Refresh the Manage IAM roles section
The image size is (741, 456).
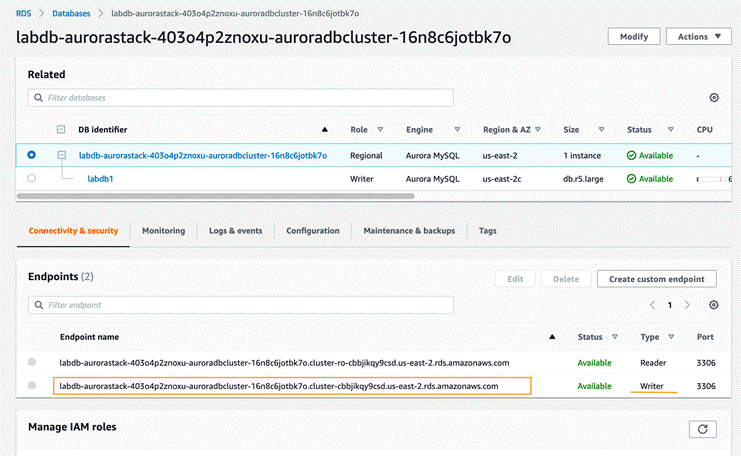pyautogui.click(x=702, y=429)
